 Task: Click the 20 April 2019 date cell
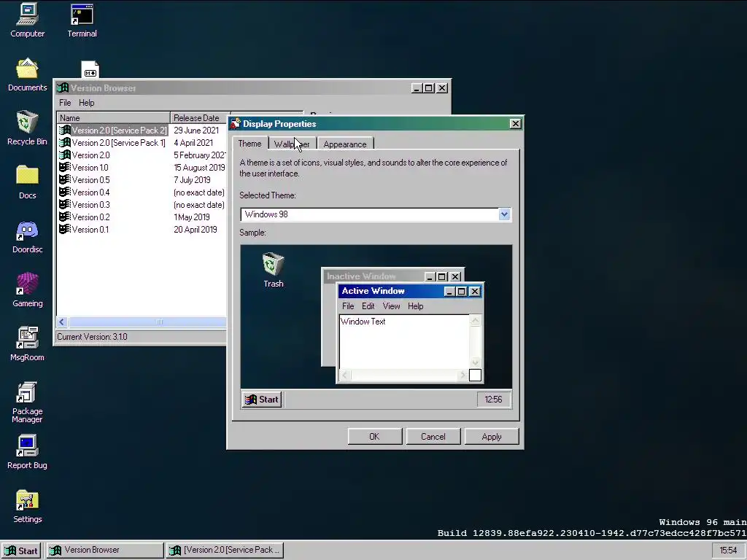[196, 230]
